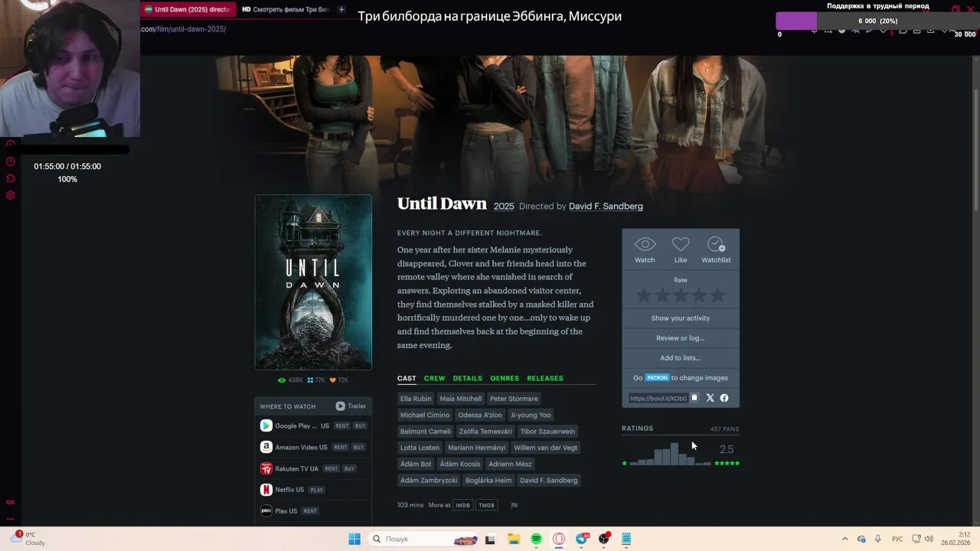Open director link David F. Sandberg in title
Image resolution: width=980 pixels, height=551 pixels.
606,207
